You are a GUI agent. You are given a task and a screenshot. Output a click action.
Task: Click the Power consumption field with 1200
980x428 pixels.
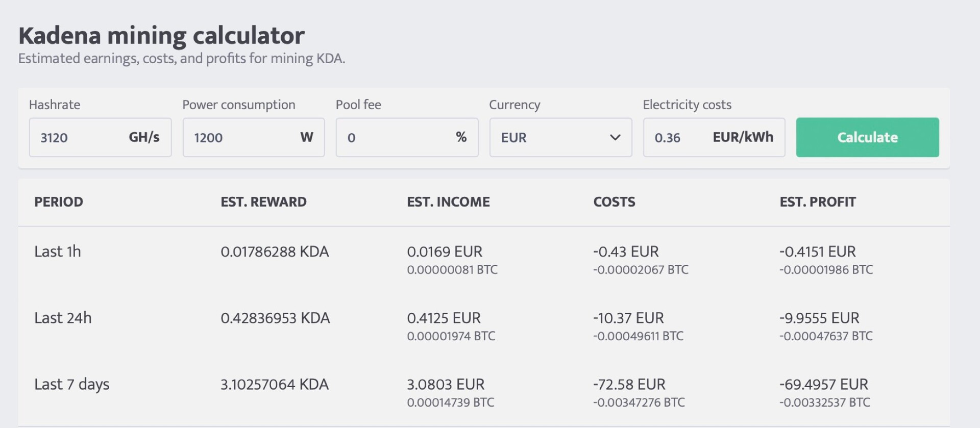point(240,138)
